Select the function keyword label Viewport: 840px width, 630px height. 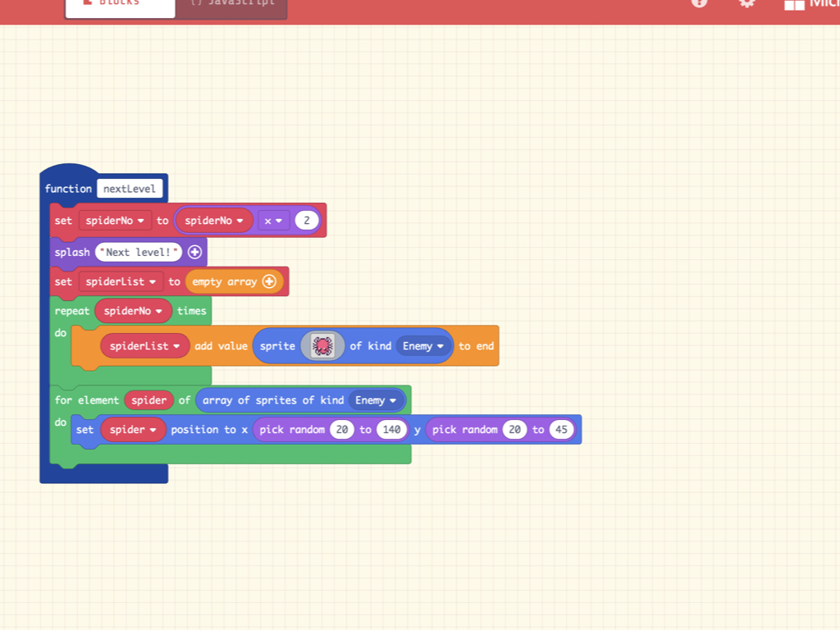pos(69,189)
